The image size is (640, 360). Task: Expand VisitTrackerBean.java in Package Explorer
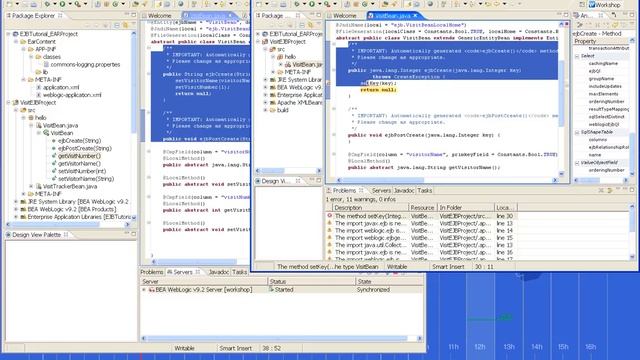31,187
